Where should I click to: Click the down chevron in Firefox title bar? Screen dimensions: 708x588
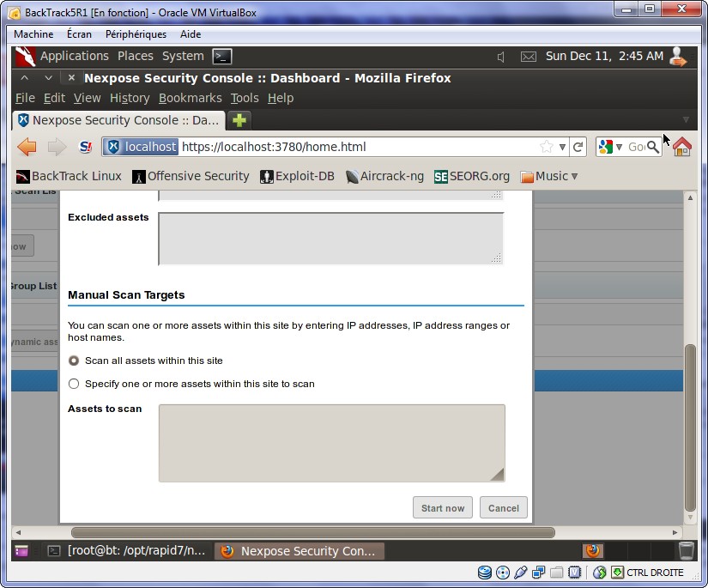[x=48, y=77]
